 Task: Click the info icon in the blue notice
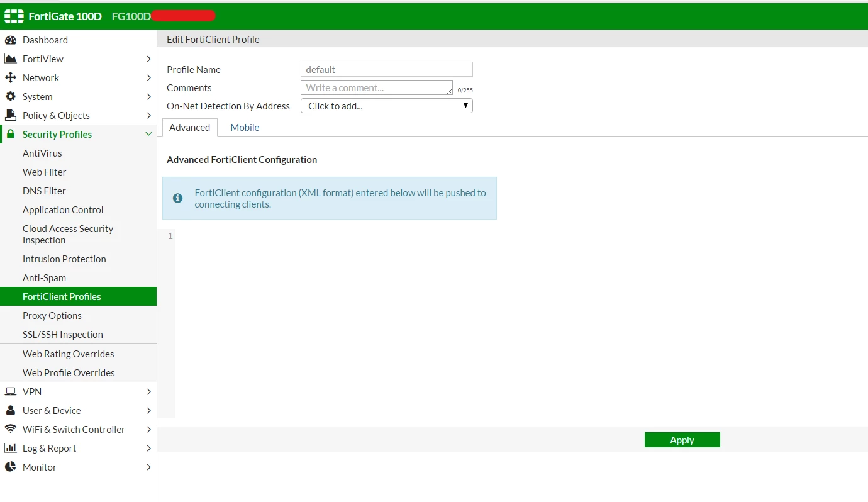click(178, 198)
